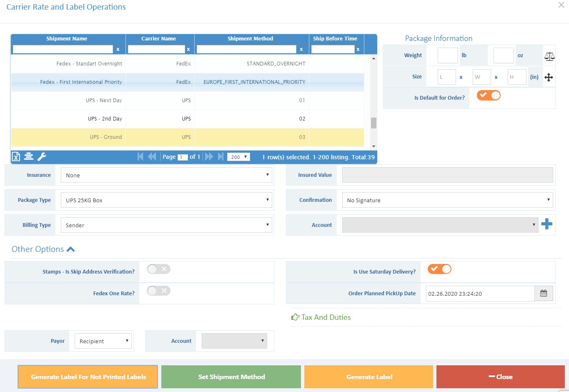Open the calendar picker for pickup date

[x=544, y=294]
